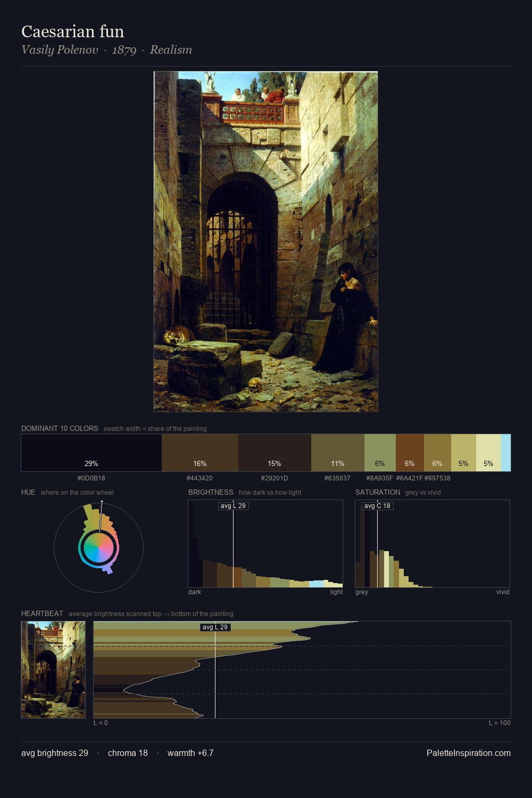
Task: Click the "HUE" section heading
Action: click(28, 492)
